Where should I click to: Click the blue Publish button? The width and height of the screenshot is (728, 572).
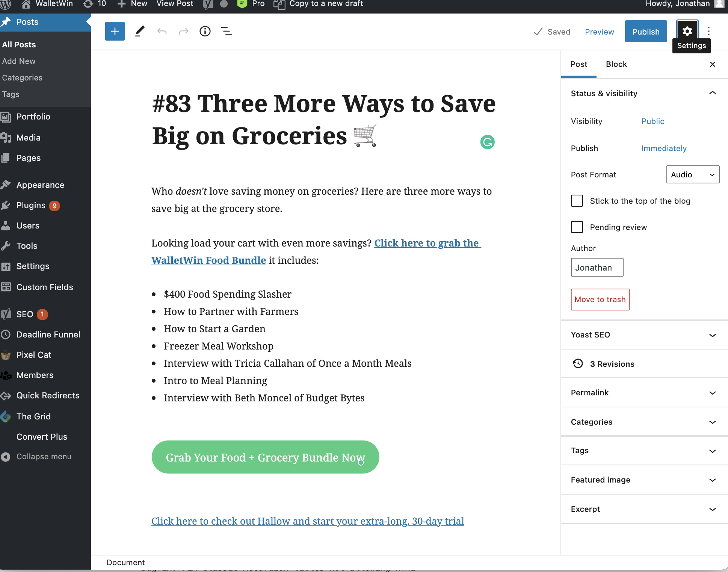point(646,32)
